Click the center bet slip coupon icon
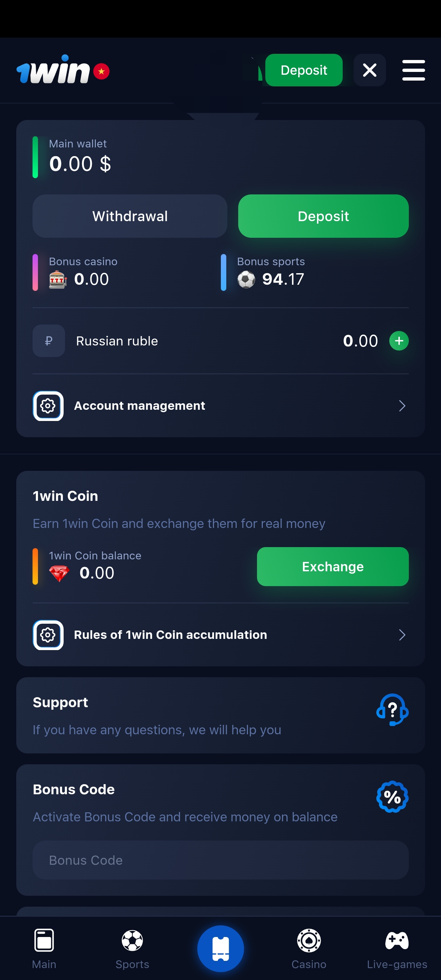The image size is (441, 980). (x=220, y=948)
